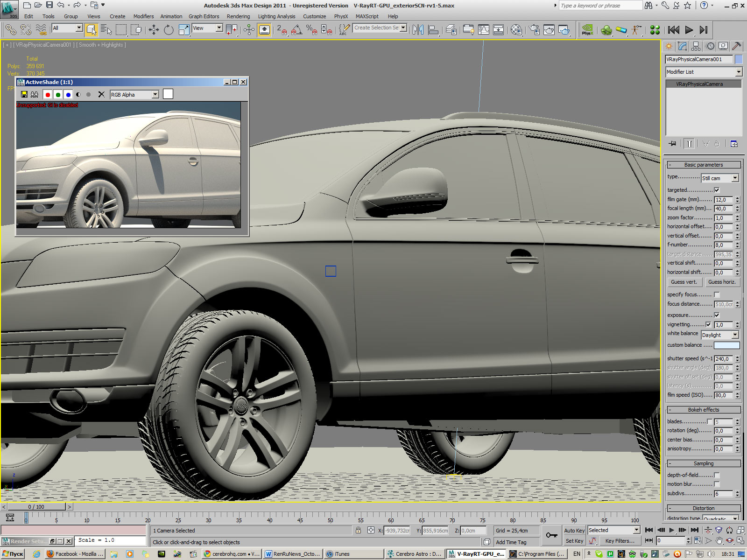Open Curve Editor from toolbar
This screenshot has width=747, height=560.
coord(484,30)
